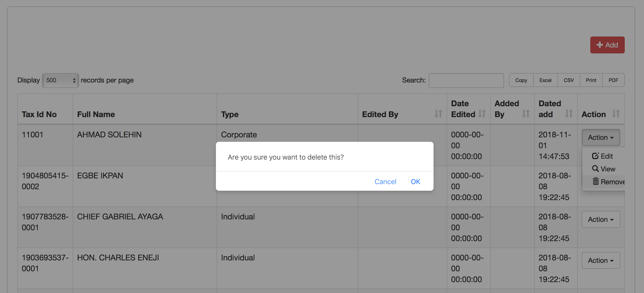Export table as PDF

[x=613, y=80]
